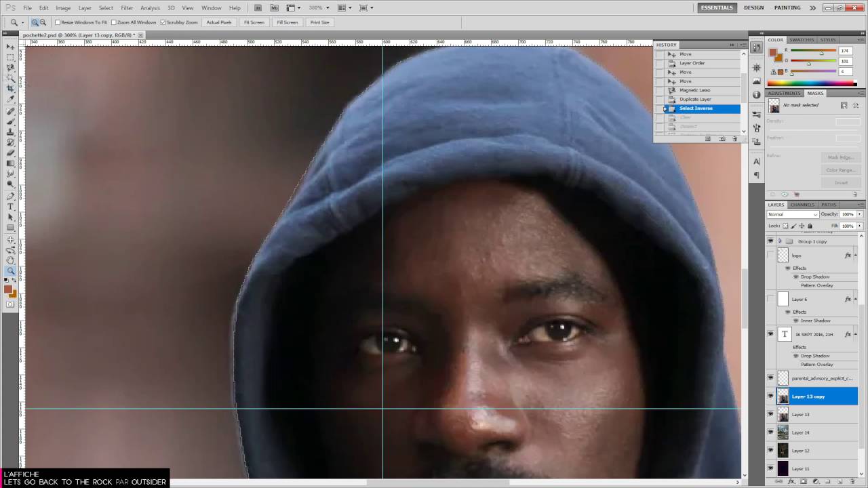Click the Fit Screen button
Image resolution: width=868 pixels, height=488 pixels.
tap(254, 22)
